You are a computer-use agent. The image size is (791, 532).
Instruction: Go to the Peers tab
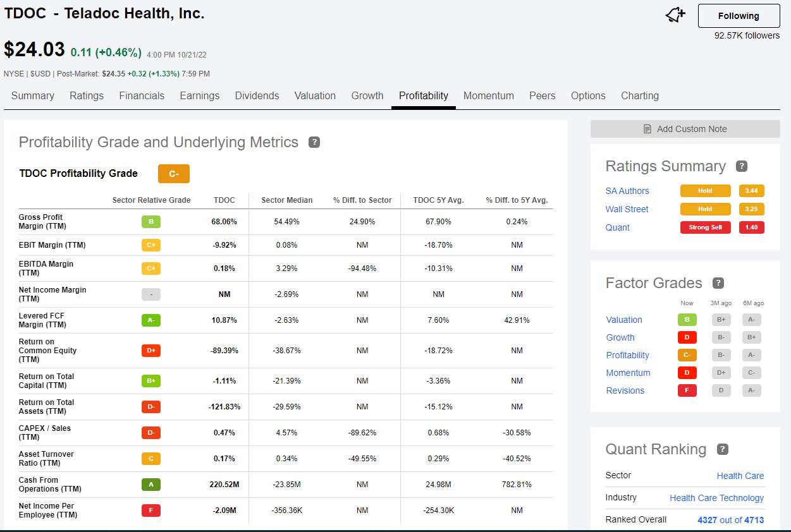543,96
